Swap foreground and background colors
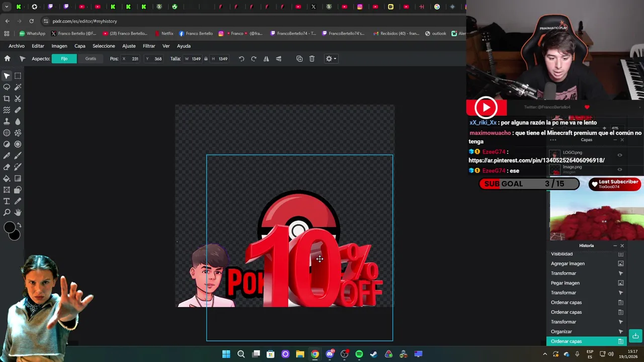The image size is (644, 362). tap(19, 225)
